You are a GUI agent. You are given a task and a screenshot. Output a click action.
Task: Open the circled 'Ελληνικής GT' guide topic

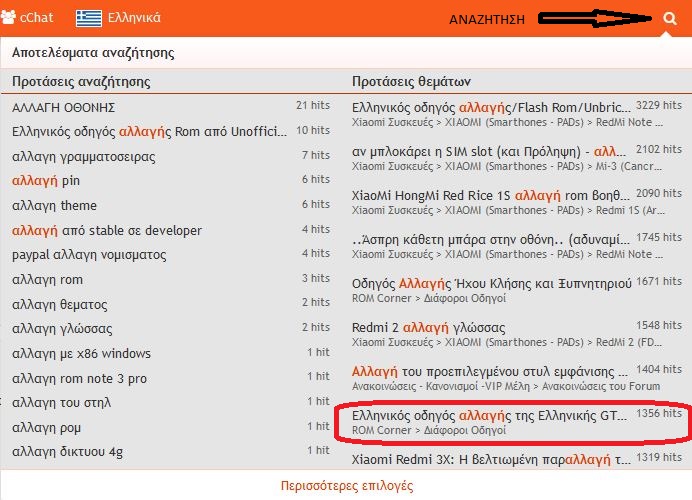492,413
